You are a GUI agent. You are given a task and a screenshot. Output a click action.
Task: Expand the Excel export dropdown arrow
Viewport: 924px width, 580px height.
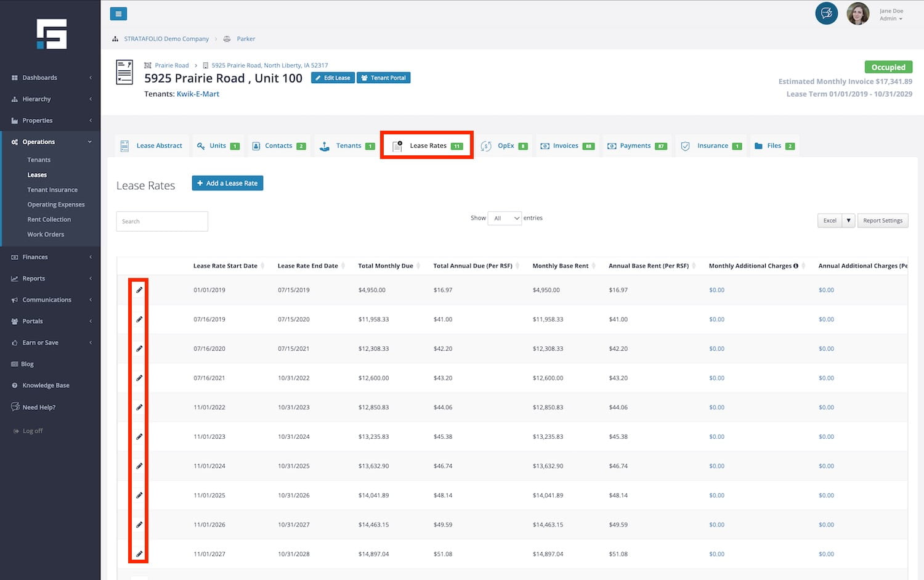tap(848, 221)
